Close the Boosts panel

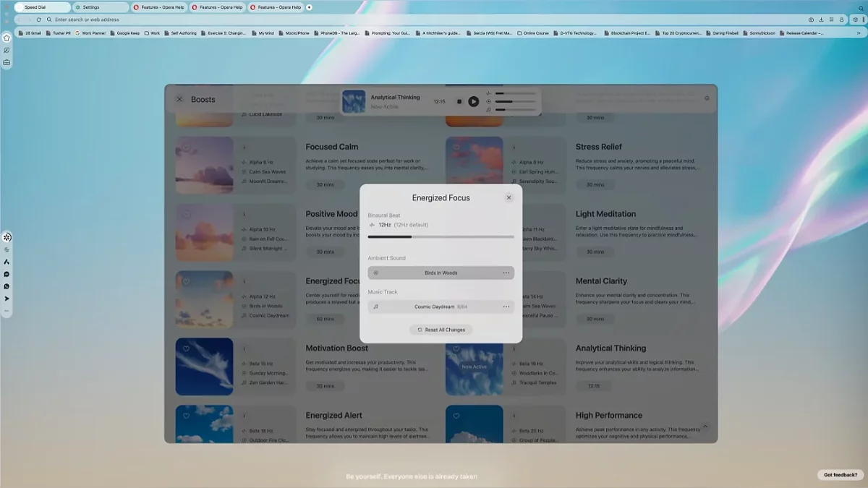pyautogui.click(x=179, y=100)
